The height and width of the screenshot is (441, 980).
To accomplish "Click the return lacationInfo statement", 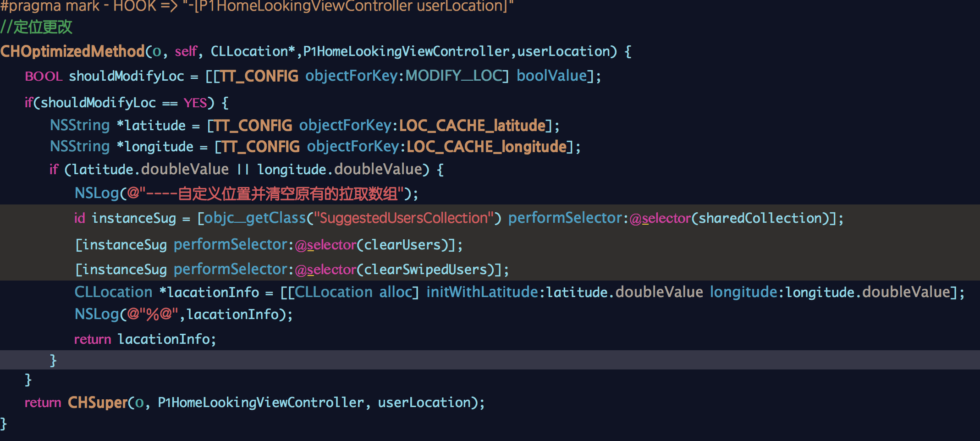I will click(x=144, y=339).
